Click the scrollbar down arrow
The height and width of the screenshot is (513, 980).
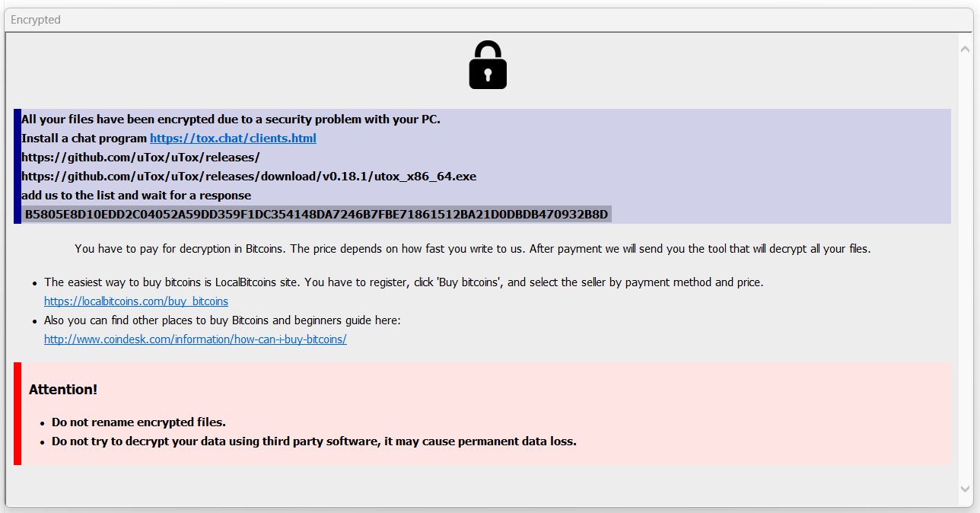point(965,489)
